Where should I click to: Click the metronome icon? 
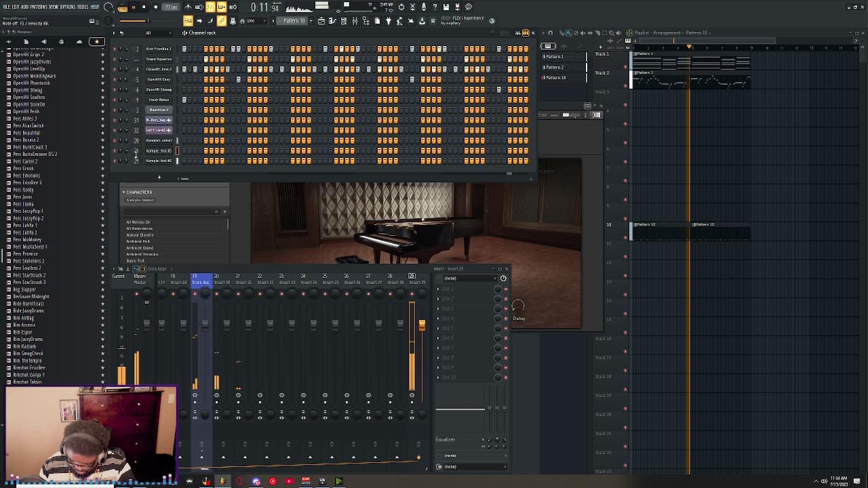pyautogui.click(x=188, y=7)
